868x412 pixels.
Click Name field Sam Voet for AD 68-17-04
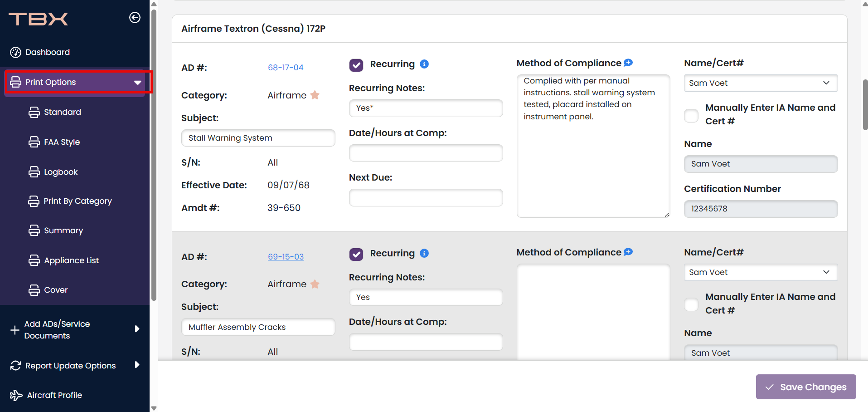[761, 164]
